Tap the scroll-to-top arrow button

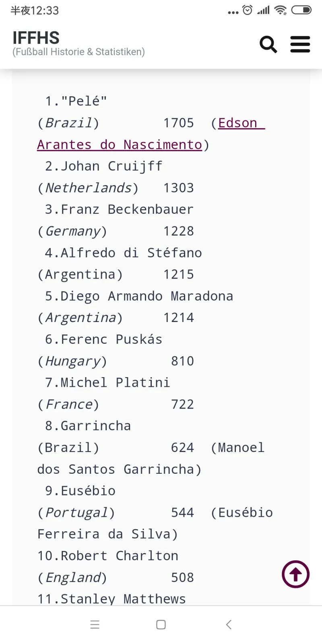(296, 574)
